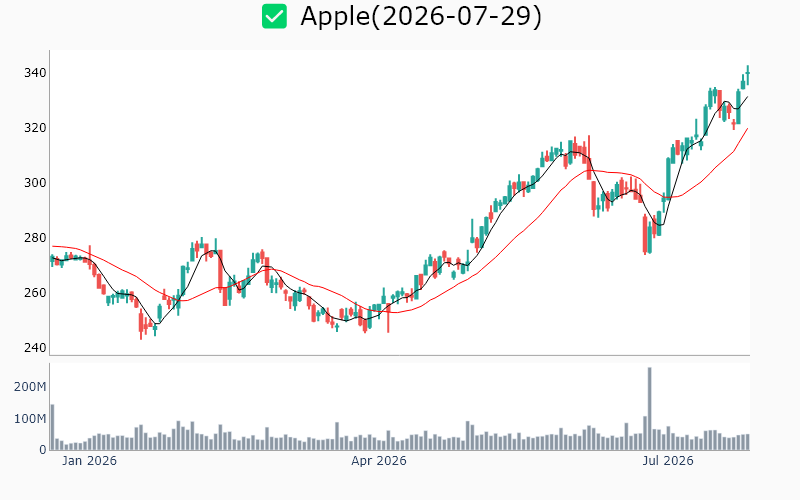800x500 pixels.
Task: Click the Apple(2026-07-29) chart title
Action: pyautogui.click(x=421, y=16)
